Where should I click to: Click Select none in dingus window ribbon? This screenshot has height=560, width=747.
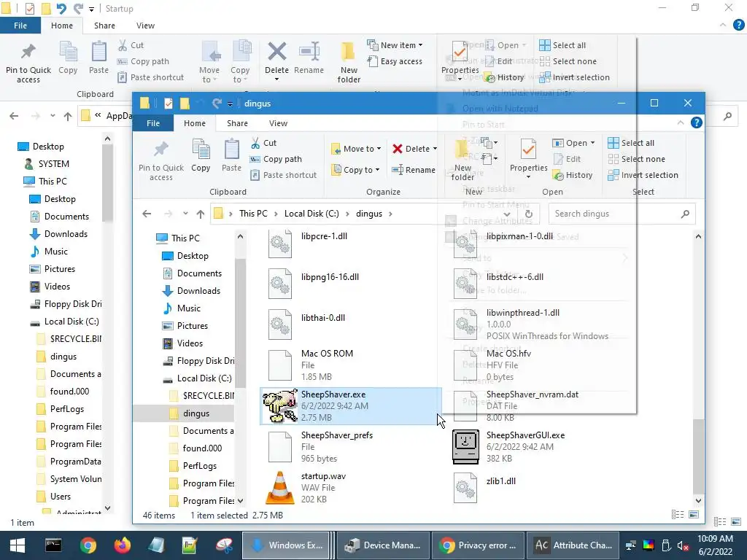point(636,159)
